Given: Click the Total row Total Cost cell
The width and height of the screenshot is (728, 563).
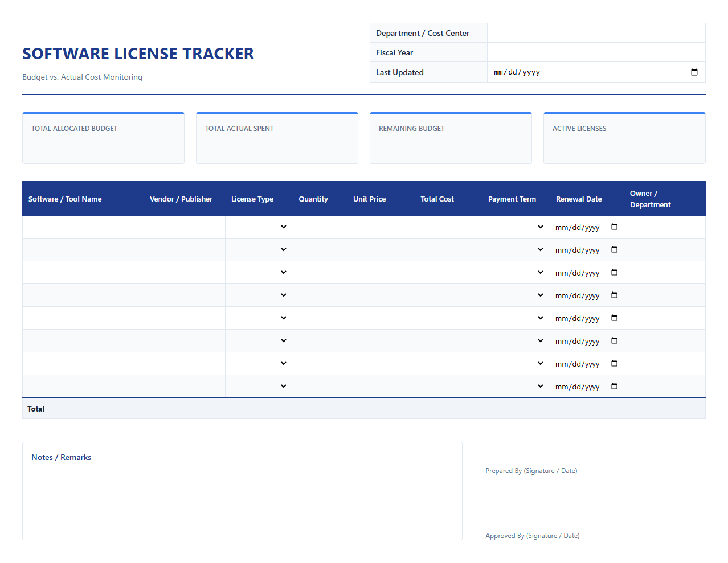Looking at the screenshot, I should click(x=448, y=409).
